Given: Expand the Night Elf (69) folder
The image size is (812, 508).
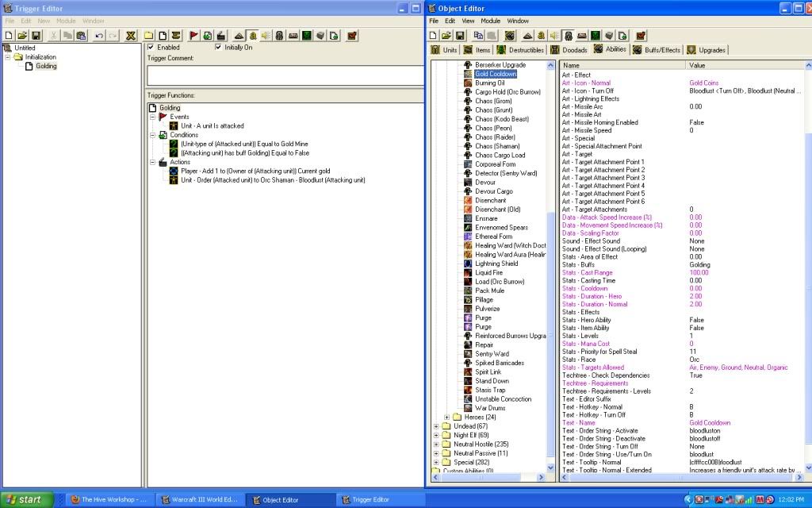Looking at the screenshot, I should click(436, 436).
